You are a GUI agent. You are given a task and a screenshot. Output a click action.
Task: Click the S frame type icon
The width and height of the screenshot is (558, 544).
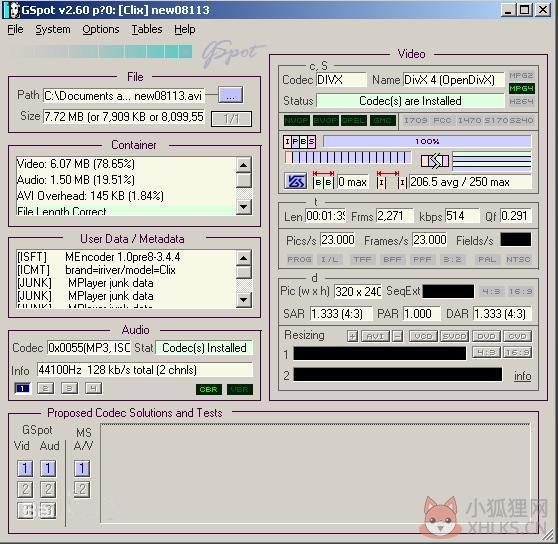click(x=311, y=141)
